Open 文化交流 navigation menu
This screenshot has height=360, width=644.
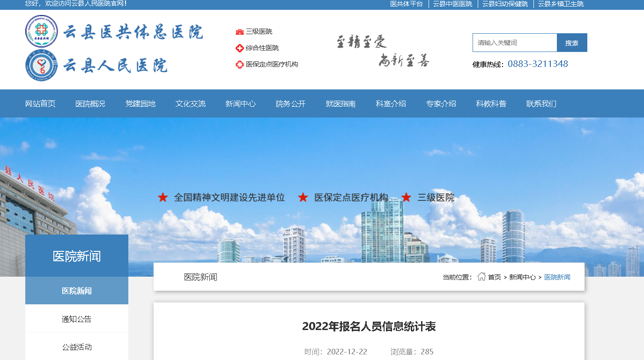pos(191,103)
